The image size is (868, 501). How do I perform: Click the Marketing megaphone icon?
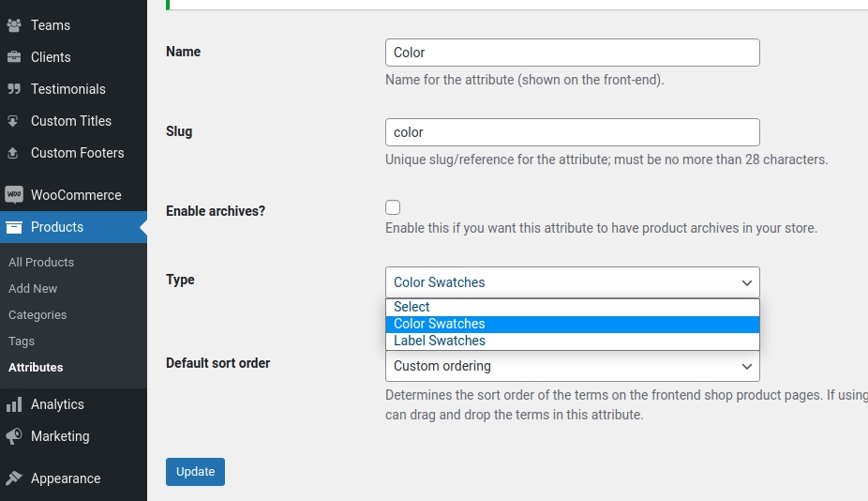14,436
